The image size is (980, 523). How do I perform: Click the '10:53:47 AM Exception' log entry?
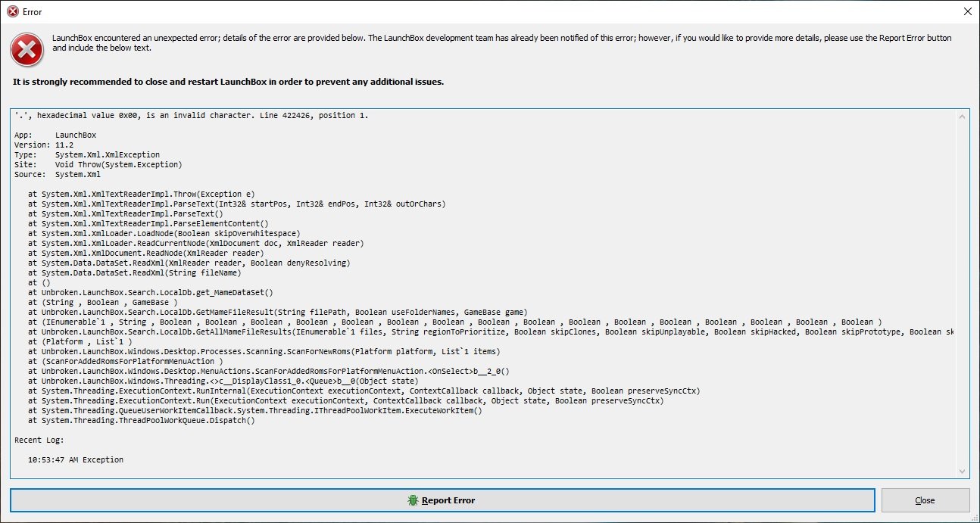point(76,459)
